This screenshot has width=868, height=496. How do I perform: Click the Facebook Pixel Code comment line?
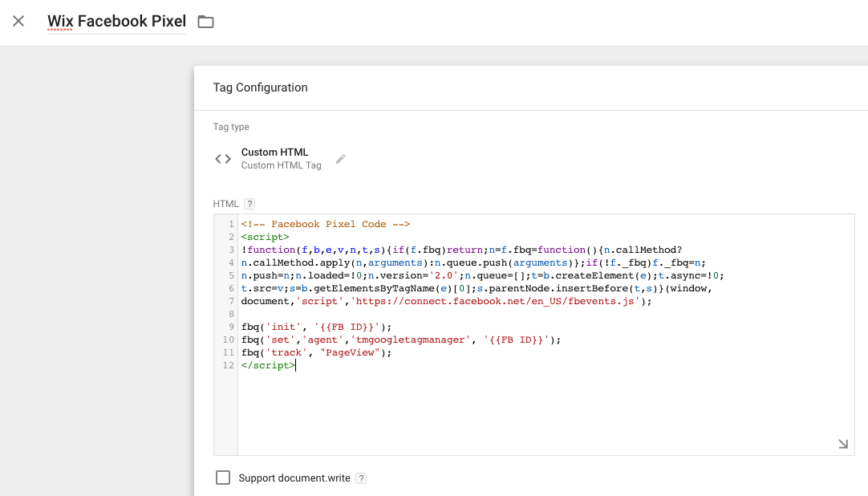[326, 224]
